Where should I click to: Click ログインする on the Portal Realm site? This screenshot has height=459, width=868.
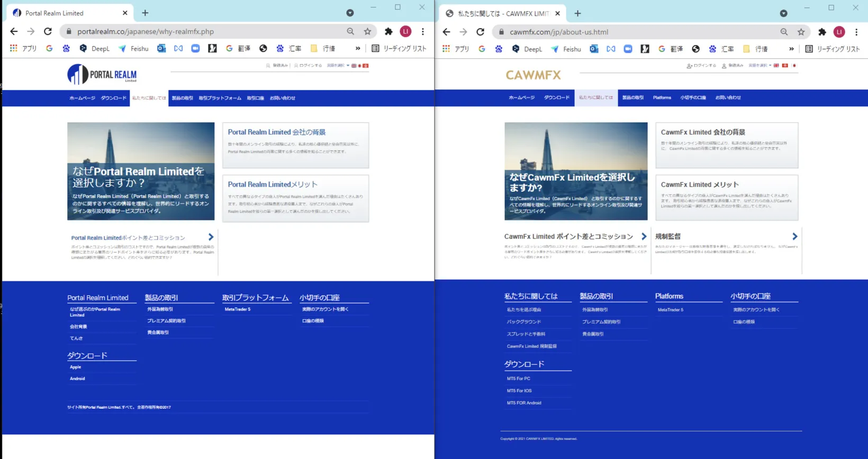[308, 66]
